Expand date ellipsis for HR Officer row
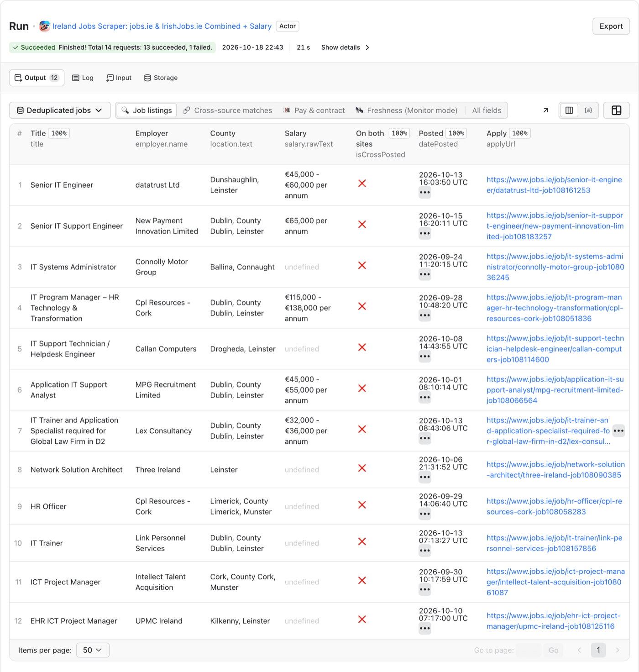Viewport: 639px width, 672px height. pyautogui.click(x=424, y=514)
